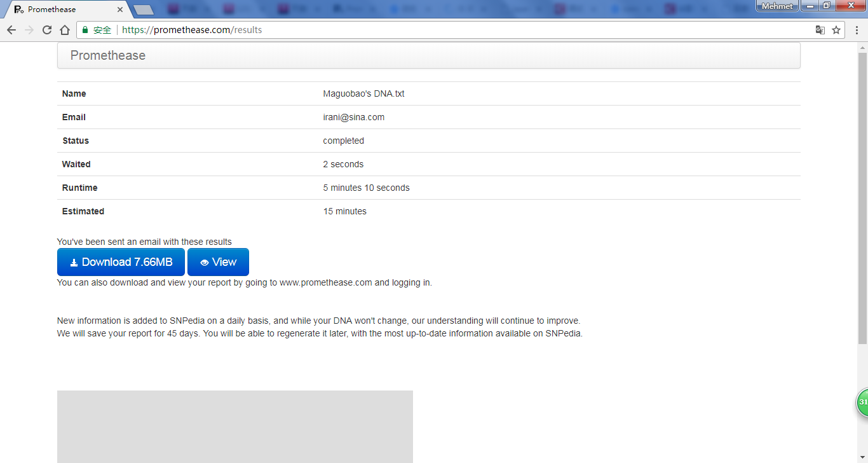
Task: Click the scrollbar up arrow
Action: point(862,46)
